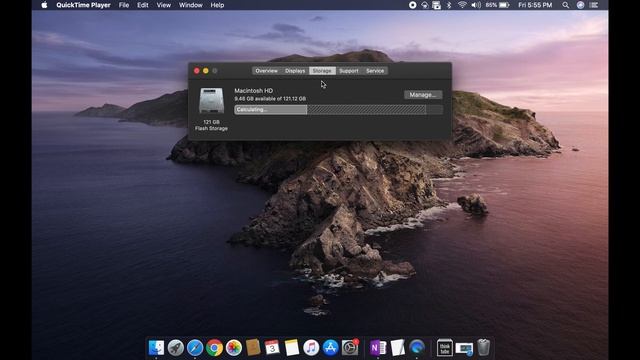Open Calendar from the Dock
640x360 pixels.
[272, 348]
